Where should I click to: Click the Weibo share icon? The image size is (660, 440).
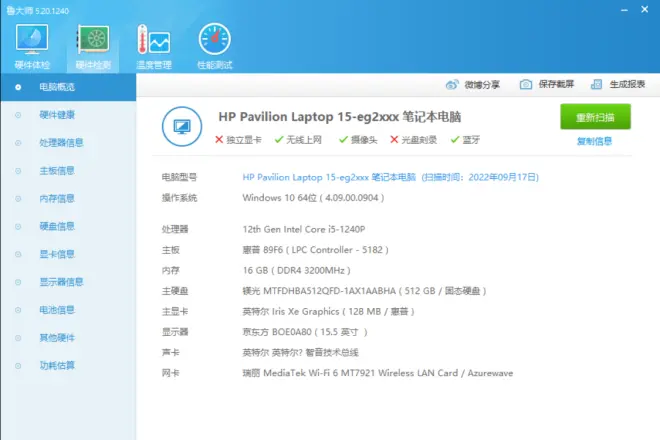[x=452, y=85]
